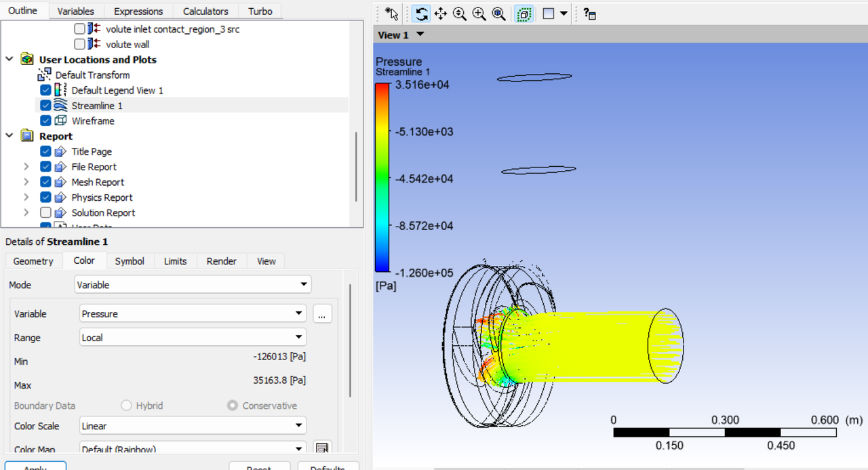Expand the Mesh Report node
This screenshot has width=868, height=470.
(26, 182)
